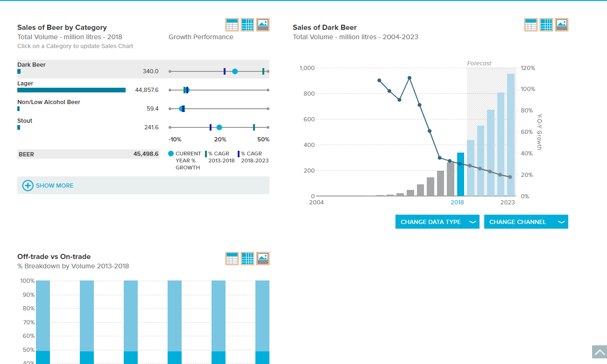The height and width of the screenshot is (364, 607).
Task: Click the Stout current year growth dot
Action: (x=219, y=127)
